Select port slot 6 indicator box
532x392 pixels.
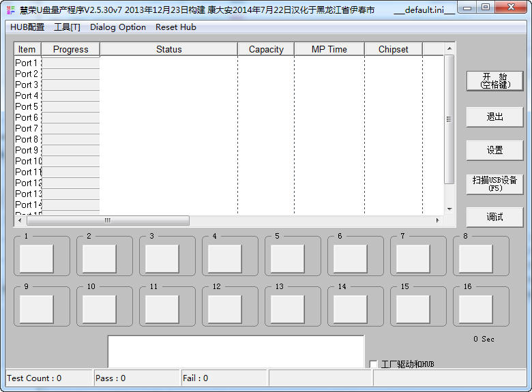(x=351, y=259)
